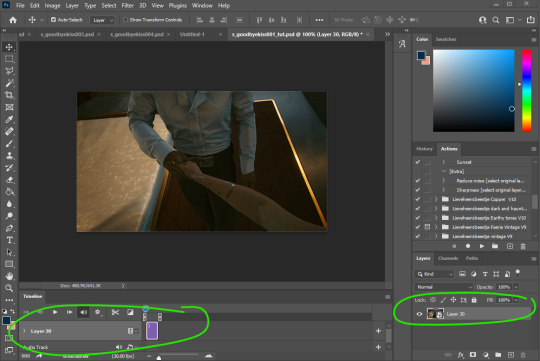Image resolution: width=540 pixels, height=361 pixels.
Task: Toggle checkmark for Lieveheersbeestje Copper set
Action: (x=418, y=199)
